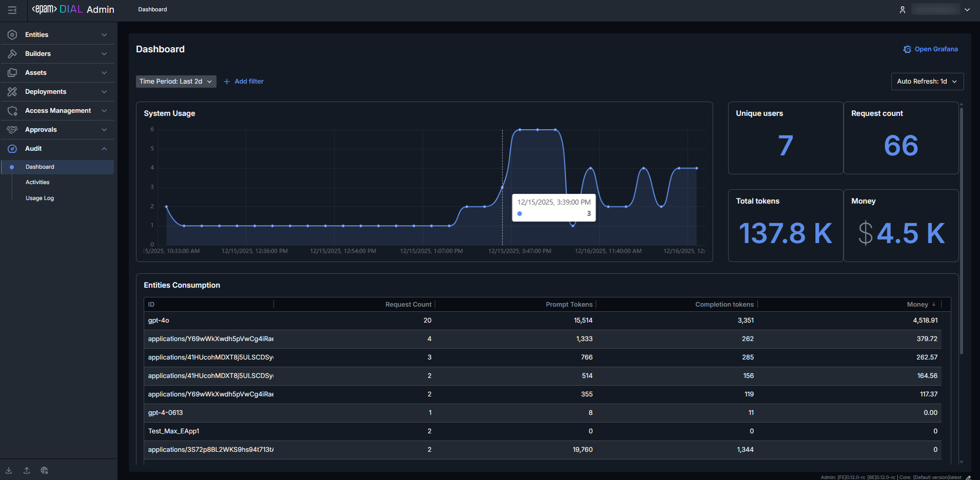
Task: Click the vertical scrollbar on dashboard right
Action: click(x=961, y=231)
